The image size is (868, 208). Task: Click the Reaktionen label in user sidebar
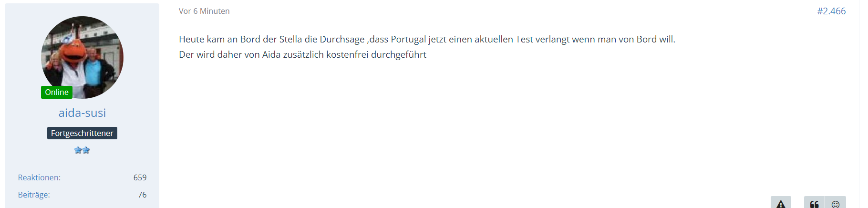39,177
